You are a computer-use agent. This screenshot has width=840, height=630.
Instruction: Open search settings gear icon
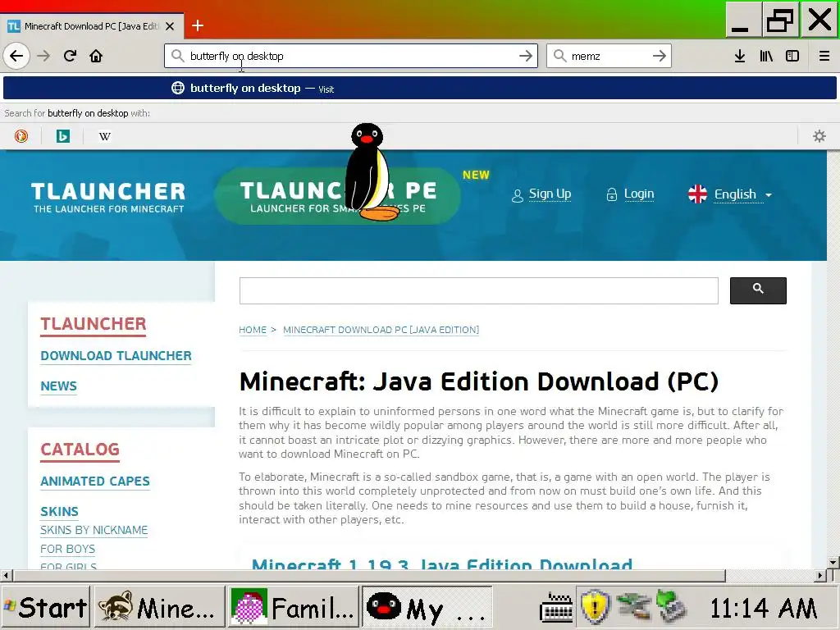[819, 136]
